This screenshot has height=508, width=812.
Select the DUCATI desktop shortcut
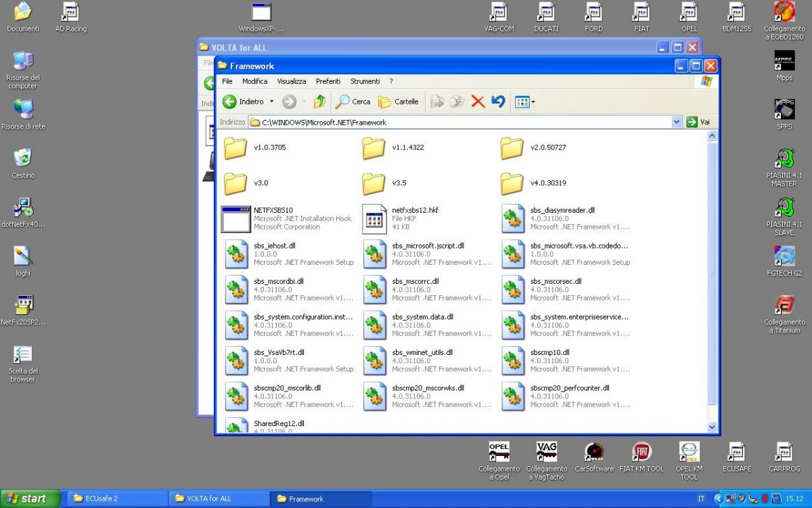[546, 16]
